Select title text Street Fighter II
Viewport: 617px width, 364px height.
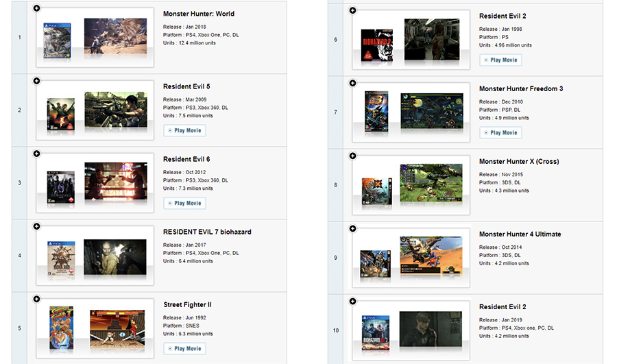coord(187,305)
